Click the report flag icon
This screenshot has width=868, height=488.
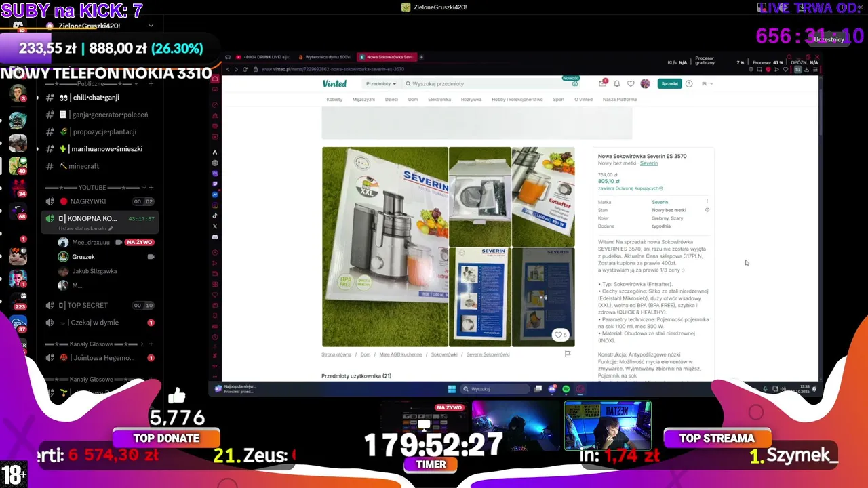coord(568,354)
